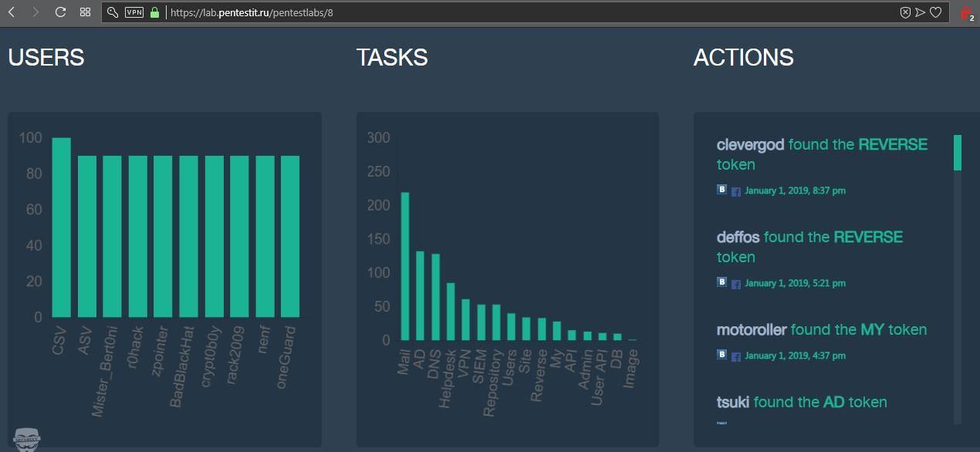
Task: Click the browser back arrow
Action: (12, 12)
